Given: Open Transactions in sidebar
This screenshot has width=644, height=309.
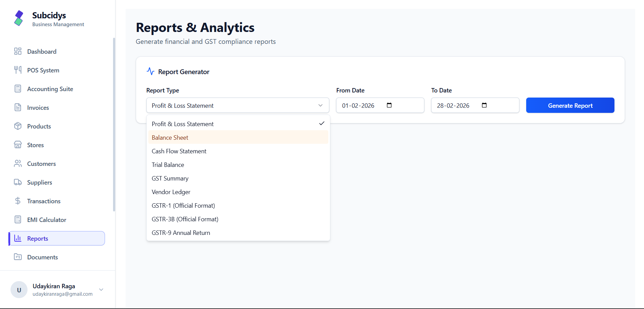Looking at the screenshot, I should pyautogui.click(x=57, y=201).
